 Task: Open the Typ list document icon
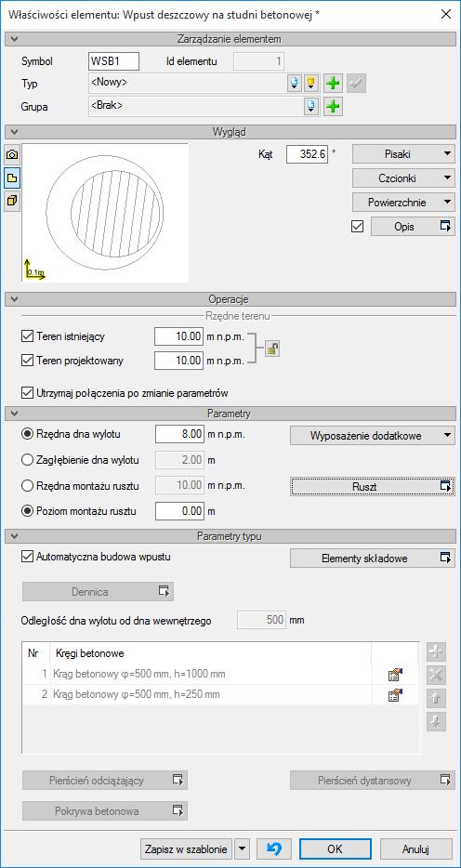295,84
